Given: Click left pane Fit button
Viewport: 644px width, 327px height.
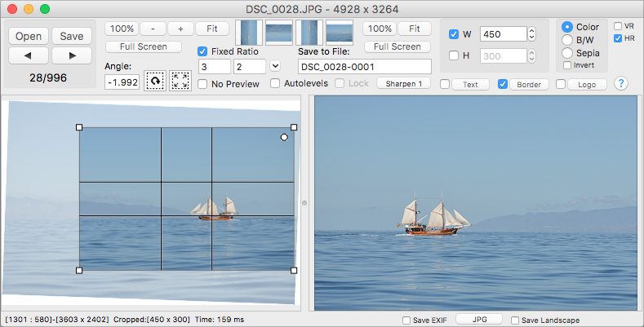Looking at the screenshot, I should 212,29.
